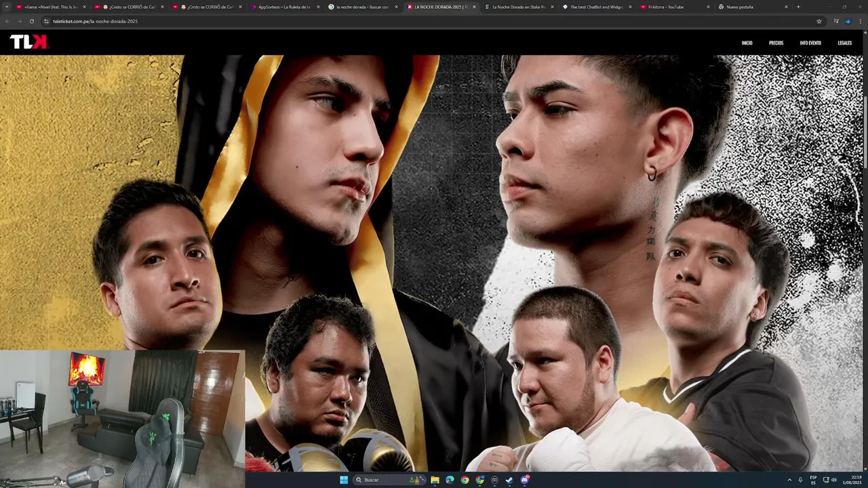Open the INFO EVENTO navigation link
Viewport: 868px width, 488px height.
810,43
